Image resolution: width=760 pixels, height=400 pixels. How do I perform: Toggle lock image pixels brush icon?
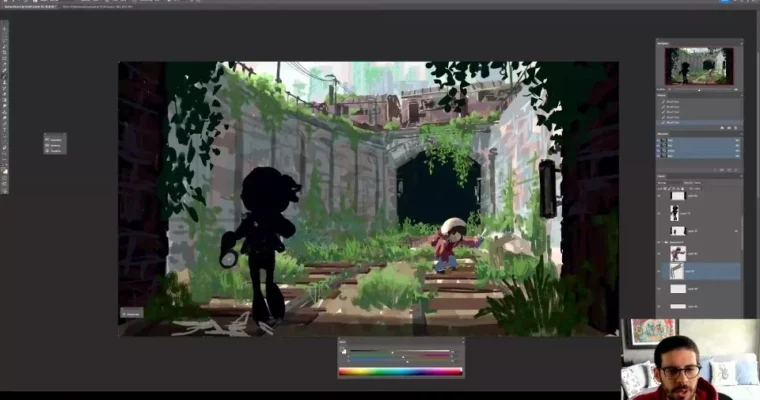(669, 189)
